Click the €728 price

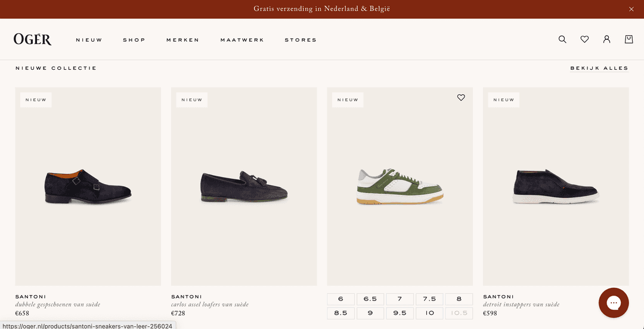coord(178,314)
